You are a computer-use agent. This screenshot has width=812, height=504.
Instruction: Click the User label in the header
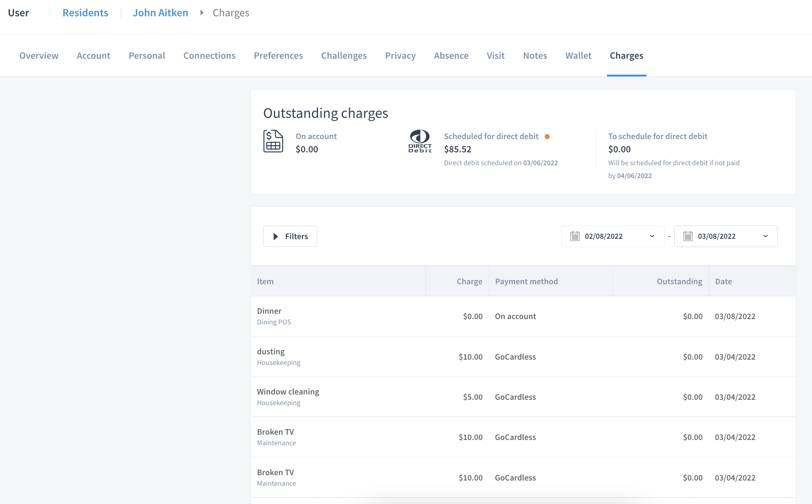(x=19, y=13)
